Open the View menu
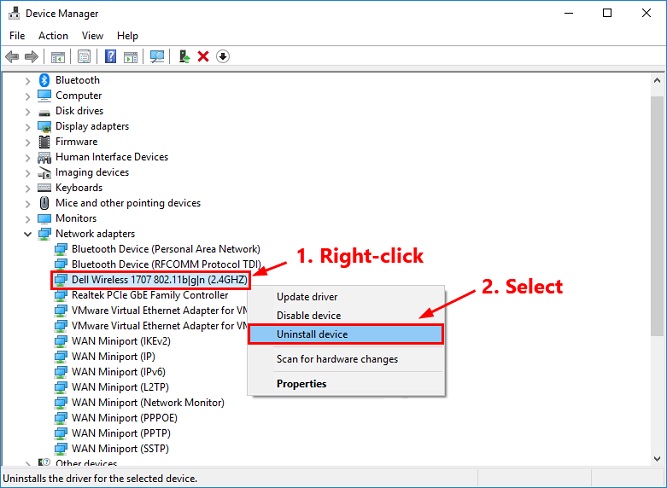This screenshot has width=667, height=488. click(x=92, y=35)
